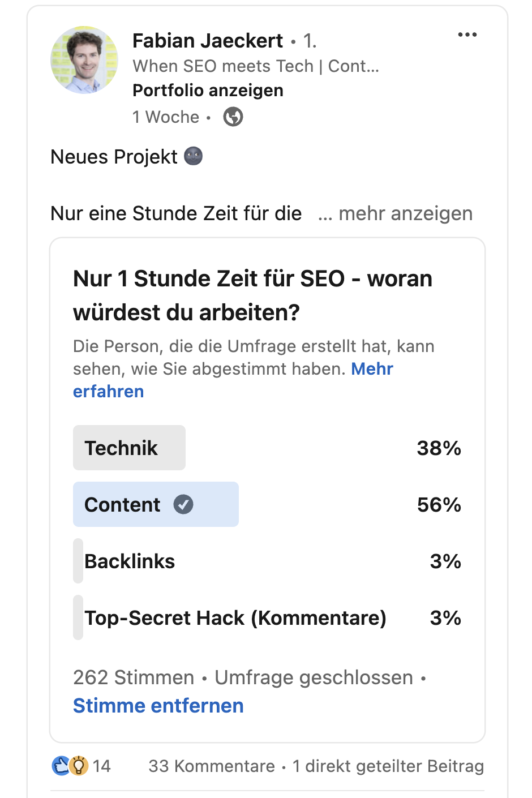Select the Technik poll option
Viewport: 532px width, 798px height.
267,448
